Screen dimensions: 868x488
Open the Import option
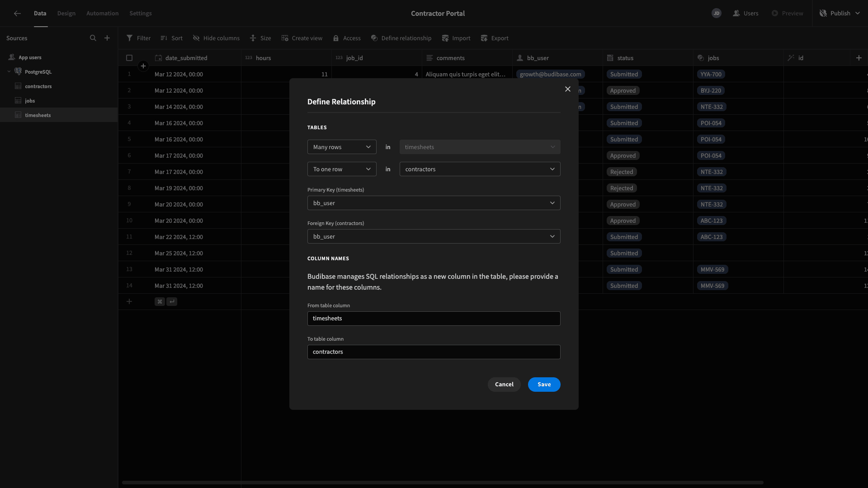[x=456, y=38]
